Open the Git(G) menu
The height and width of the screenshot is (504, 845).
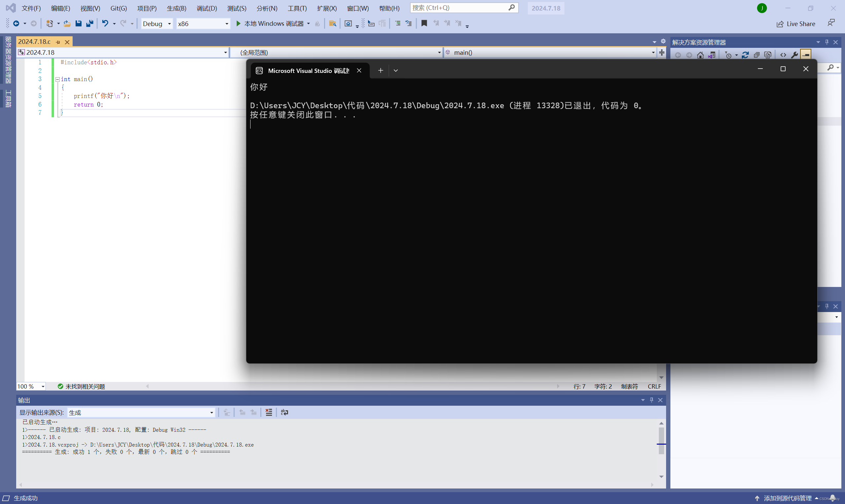coord(118,8)
